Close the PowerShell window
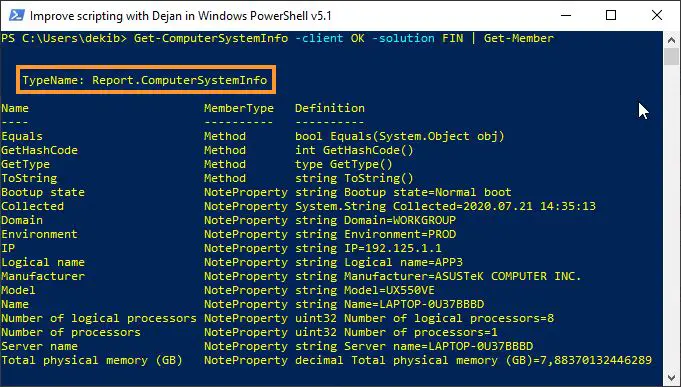Screen dimensions: 681x387 pyautogui.click(x=657, y=16)
